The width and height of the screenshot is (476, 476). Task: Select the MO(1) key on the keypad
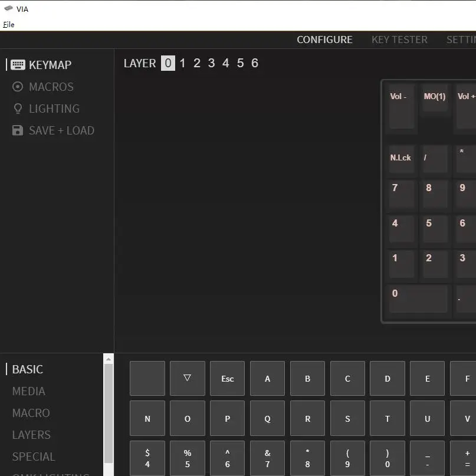(435, 101)
